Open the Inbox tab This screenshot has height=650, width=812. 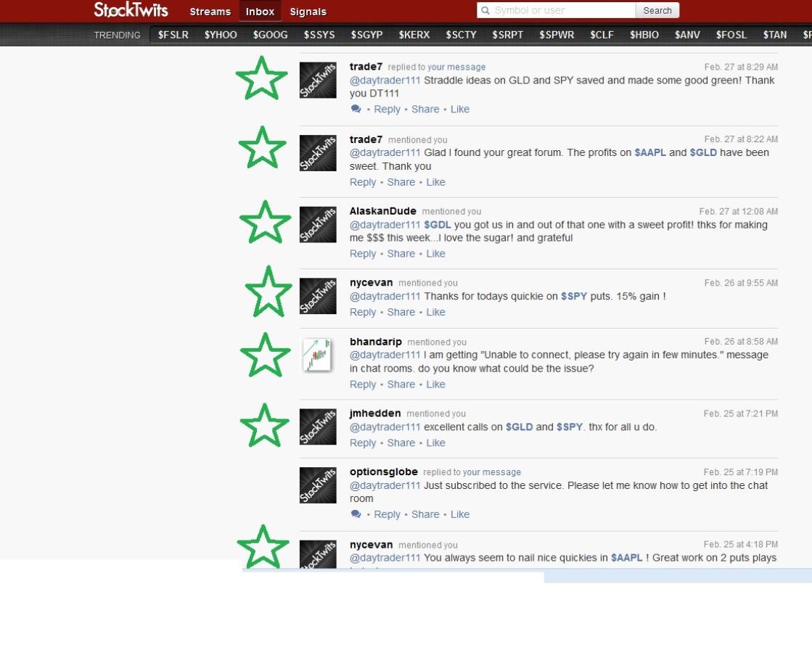[260, 12]
